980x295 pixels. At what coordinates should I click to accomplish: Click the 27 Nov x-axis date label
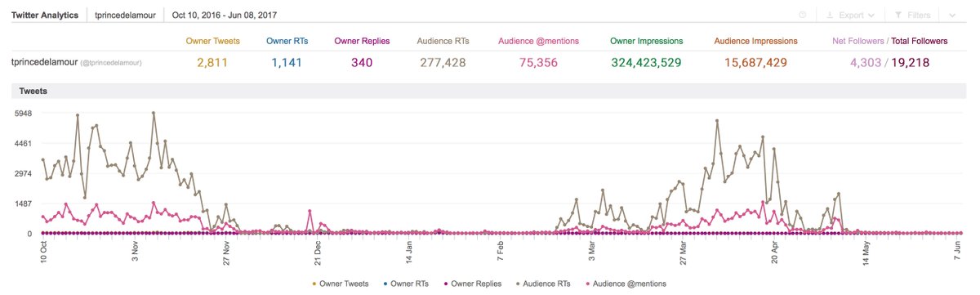(x=226, y=253)
